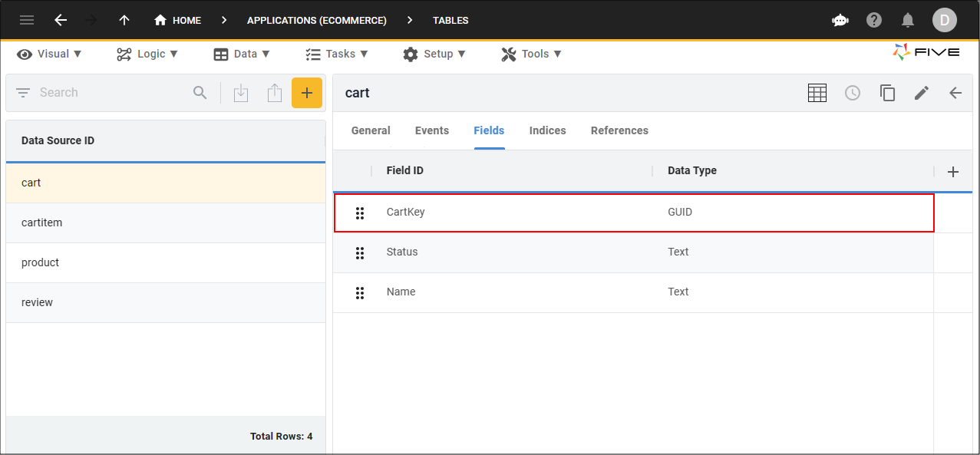The image size is (980, 455).
Task: Open the hamburger navigation menu
Action: click(27, 20)
